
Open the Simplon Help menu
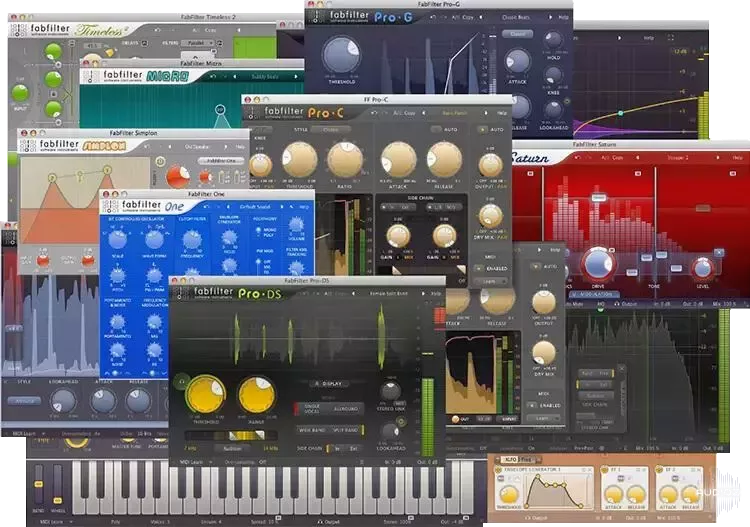tap(241, 147)
